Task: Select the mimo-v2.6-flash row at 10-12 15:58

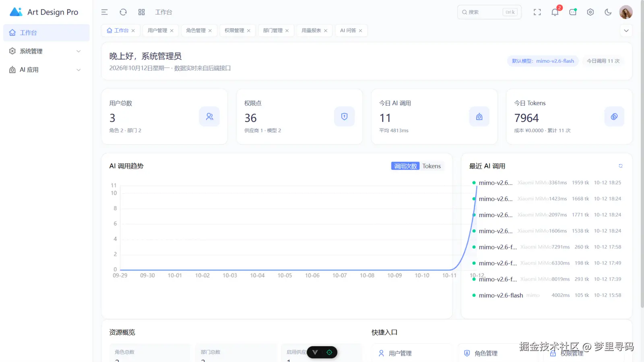Action: tap(547, 295)
